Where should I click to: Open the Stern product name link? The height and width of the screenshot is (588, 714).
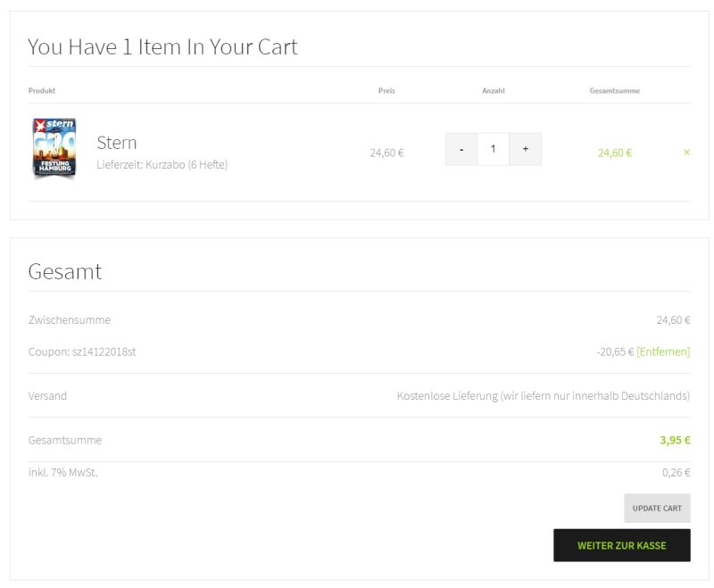point(117,143)
